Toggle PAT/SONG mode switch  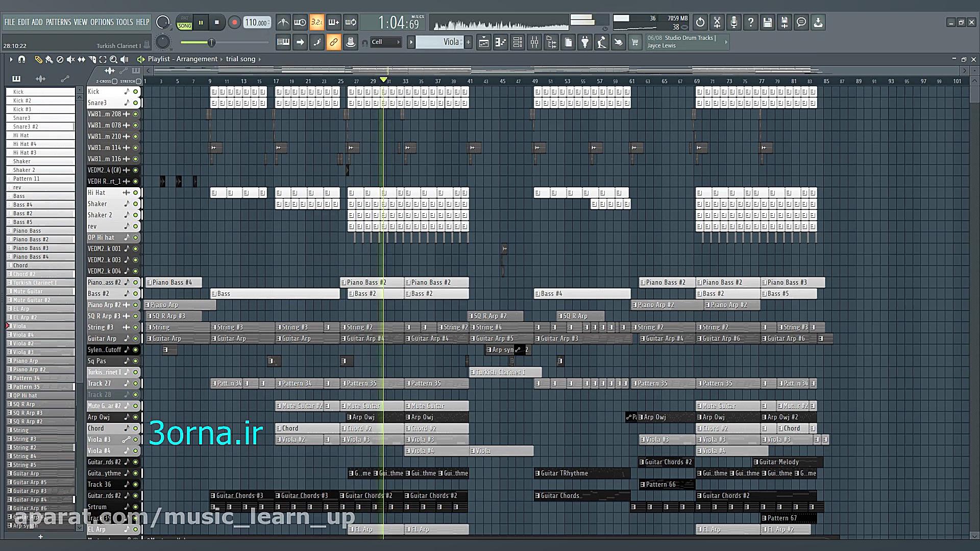[185, 22]
